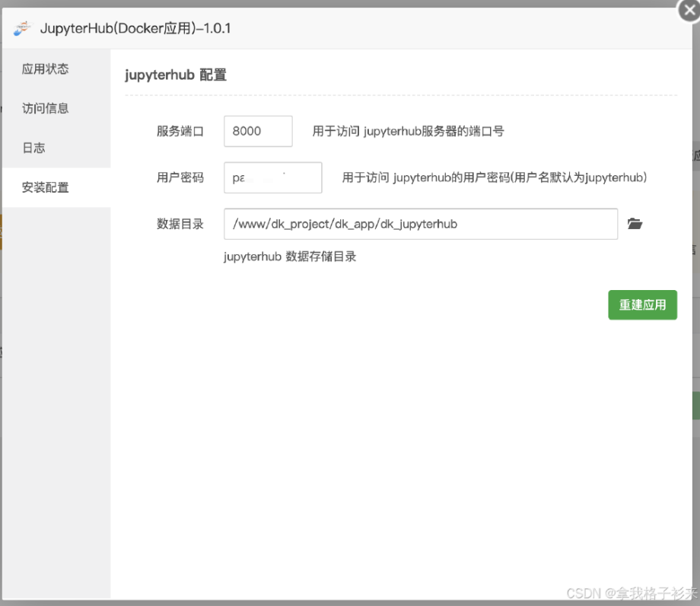The height and width of the screenshot is (606, 700).
Task: Click the 数据目录 label
Action: (180, 224)
